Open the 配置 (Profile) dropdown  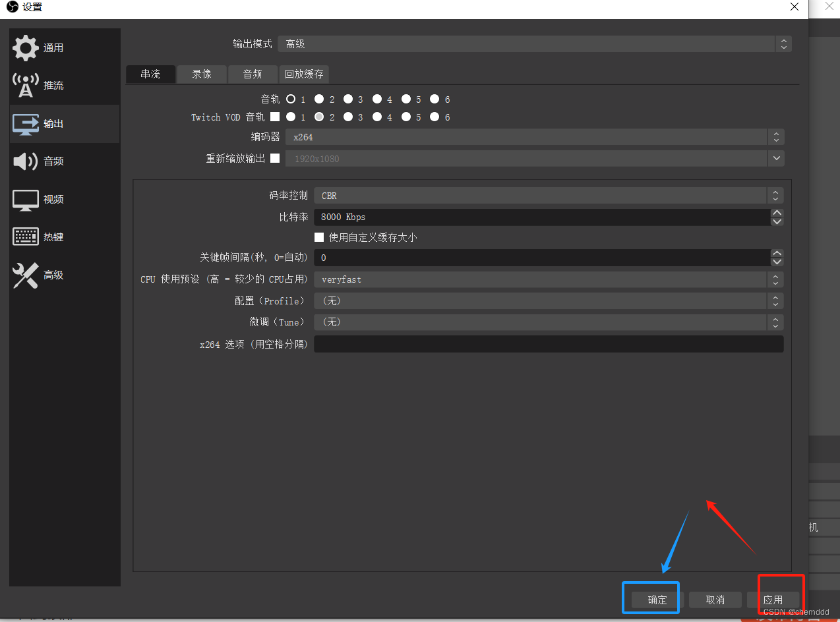[x=549, y=301]
